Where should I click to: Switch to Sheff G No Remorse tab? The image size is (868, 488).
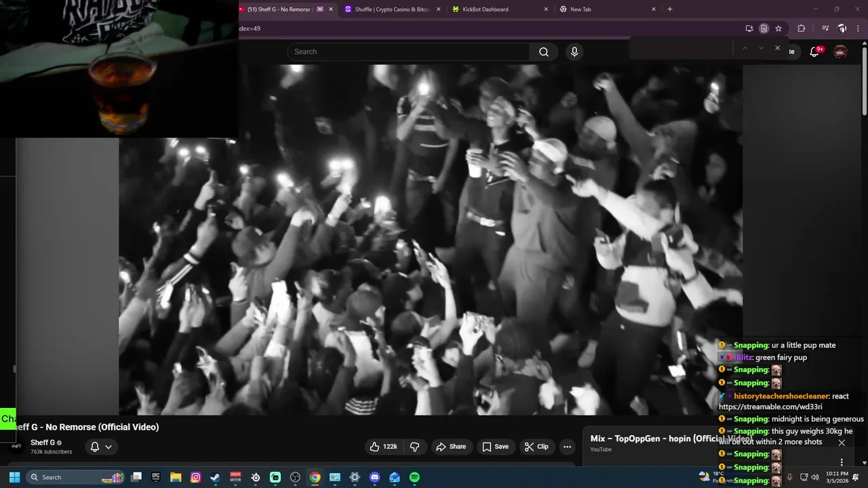(x=279, y=9)
